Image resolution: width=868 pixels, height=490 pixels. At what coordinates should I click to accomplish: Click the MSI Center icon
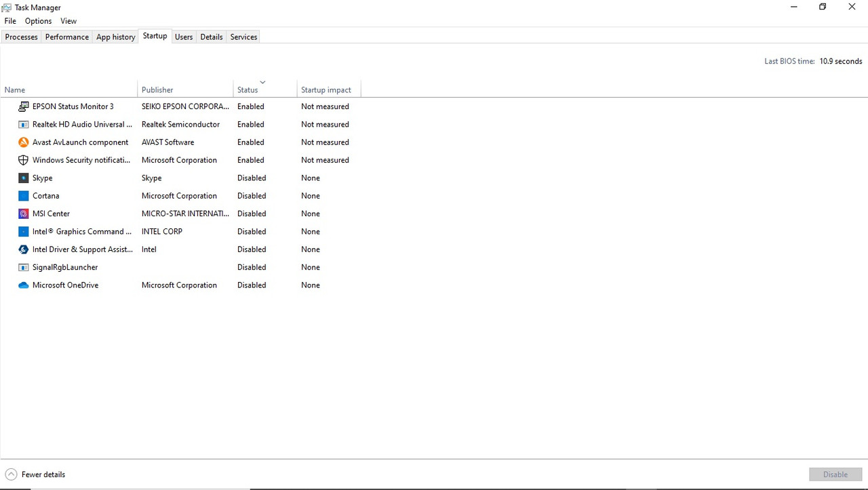(x=24, y=213)
